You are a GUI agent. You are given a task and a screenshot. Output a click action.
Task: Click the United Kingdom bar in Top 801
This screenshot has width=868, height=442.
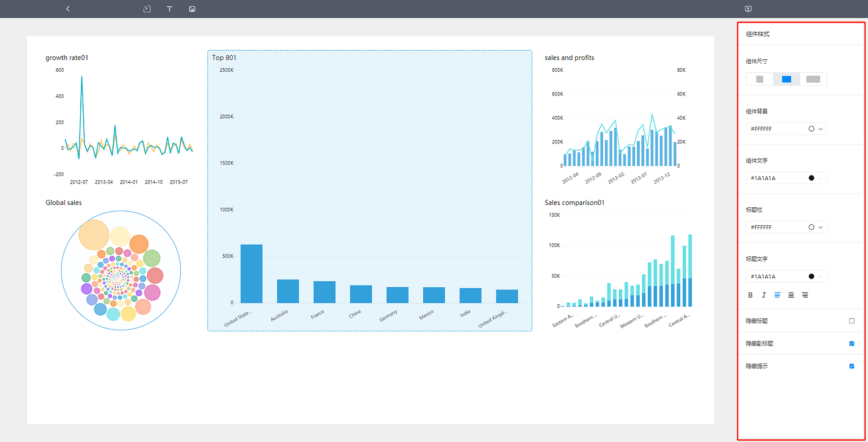click(x=507, y=296)
